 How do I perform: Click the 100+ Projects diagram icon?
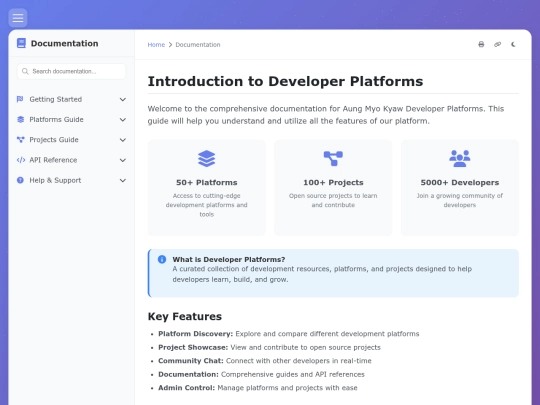click(x=333, y=158)
